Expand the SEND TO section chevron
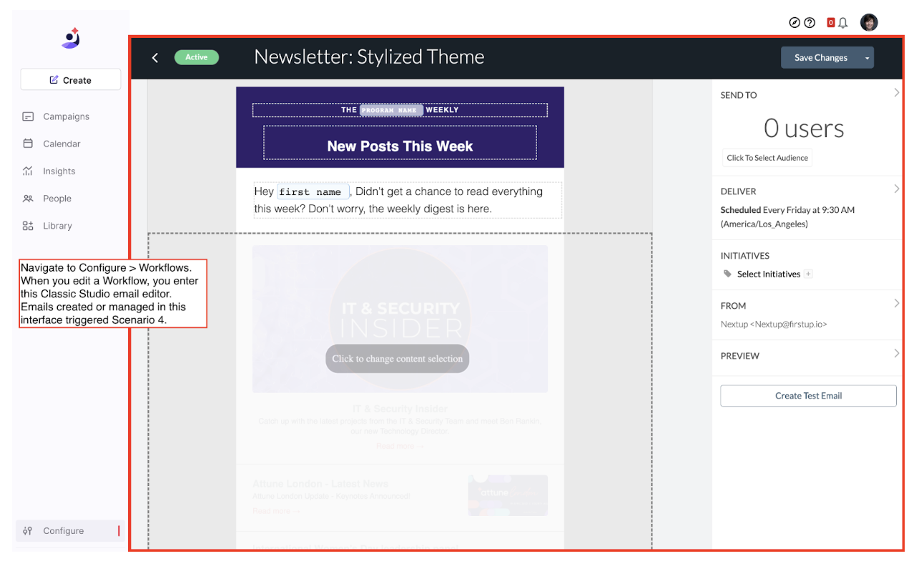 pyautogui.click(x=897, y=92)
